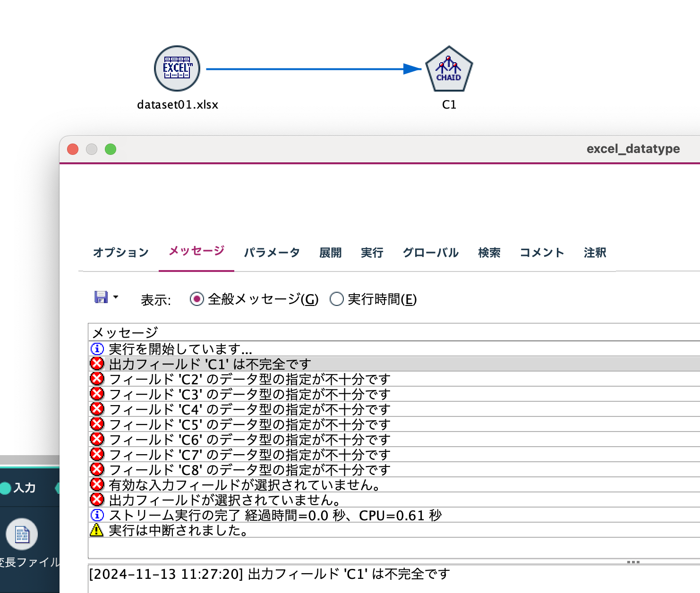Image resolution: width=700 pixels, height=593 pixels.
Task: Switch to the オプション tab
Action: (x=120, y=253)
